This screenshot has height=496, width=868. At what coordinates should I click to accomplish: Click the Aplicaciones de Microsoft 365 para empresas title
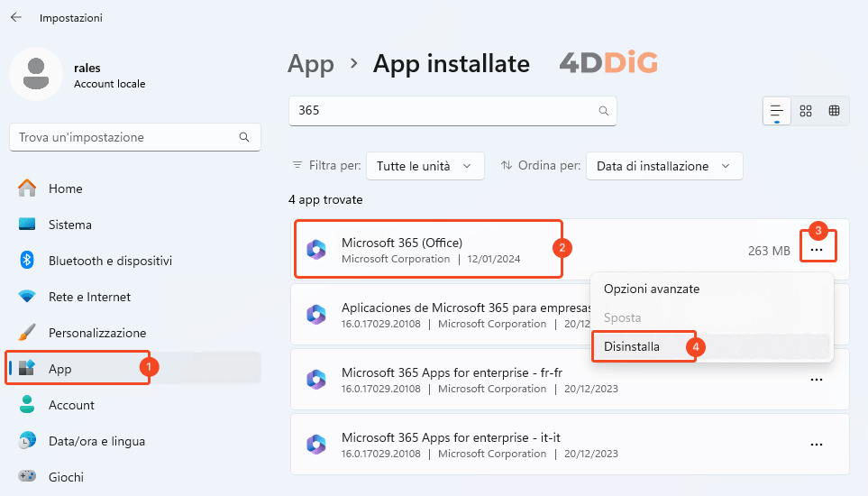[466, 308]
